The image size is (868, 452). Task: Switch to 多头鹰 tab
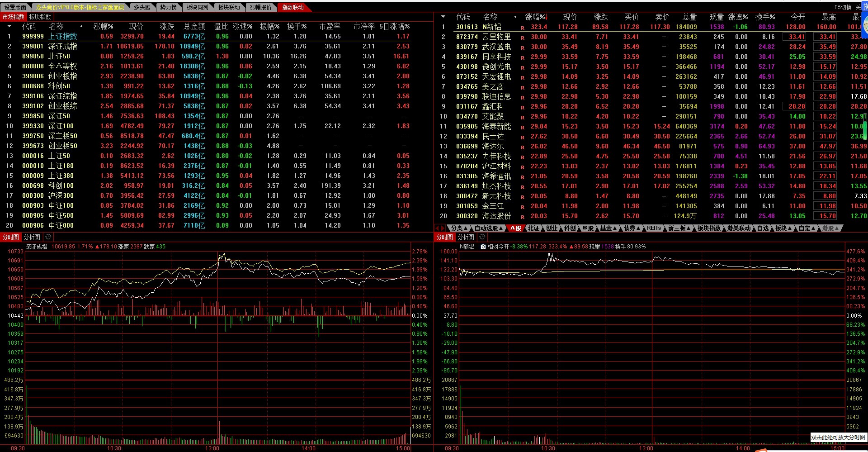(x=142, y=7)
